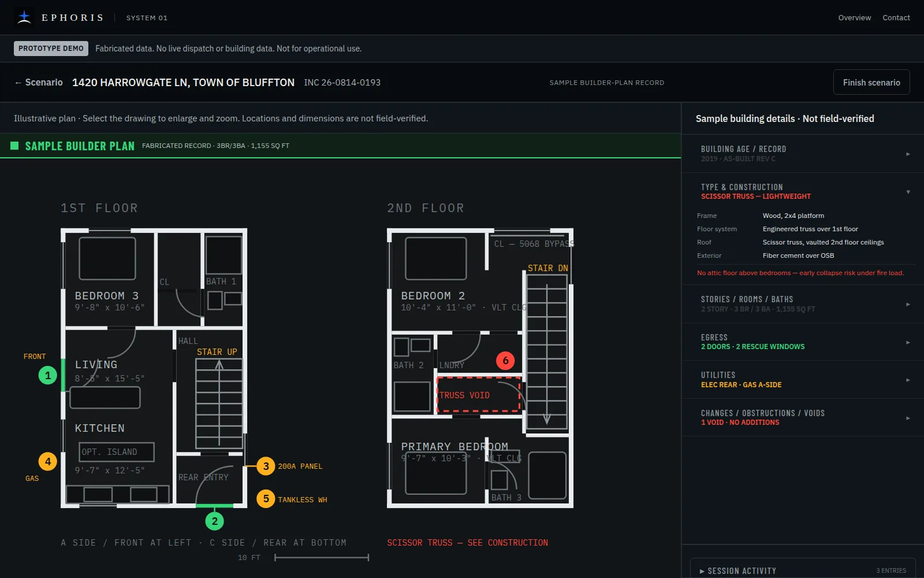This screenshot has width=924, height=578.
Task: Click the INC 26-0814-0193 incident number
Action: tap(342, 83)
